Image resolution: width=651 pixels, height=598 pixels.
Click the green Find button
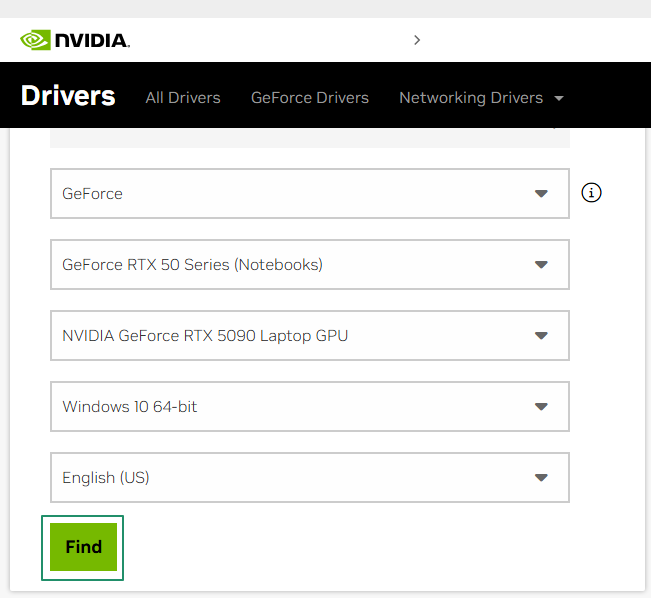(83, 547)
